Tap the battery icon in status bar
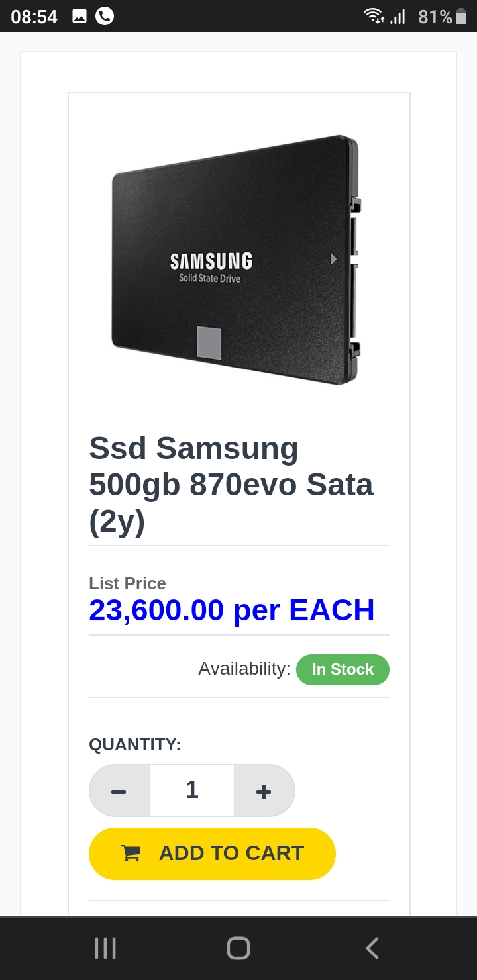The height and width of the screenshot is (980, 477). pos(461,16)
